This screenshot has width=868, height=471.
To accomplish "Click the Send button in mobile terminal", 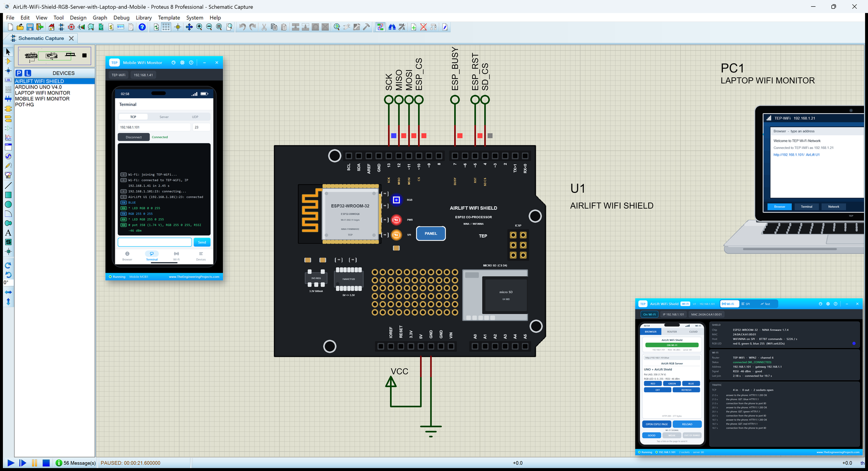I will [x=202, y=242].
